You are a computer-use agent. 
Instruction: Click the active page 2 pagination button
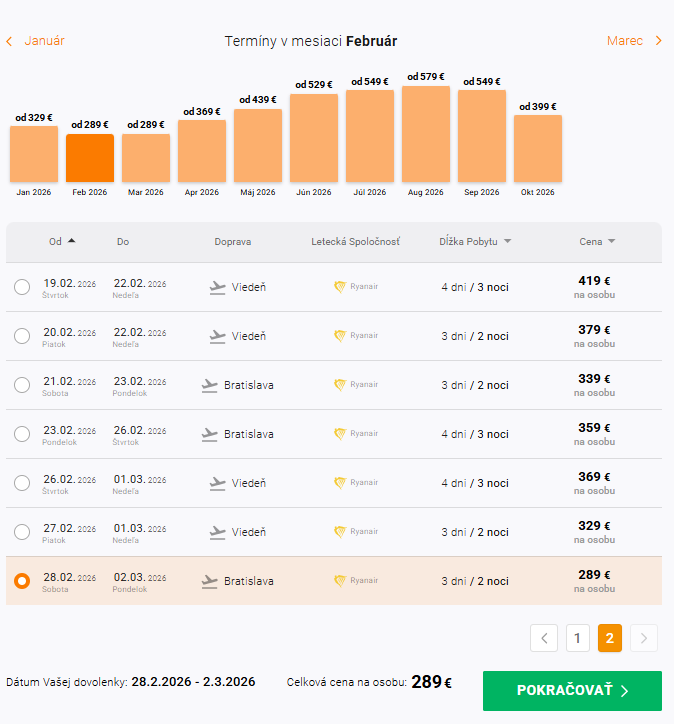click(610, 637)
